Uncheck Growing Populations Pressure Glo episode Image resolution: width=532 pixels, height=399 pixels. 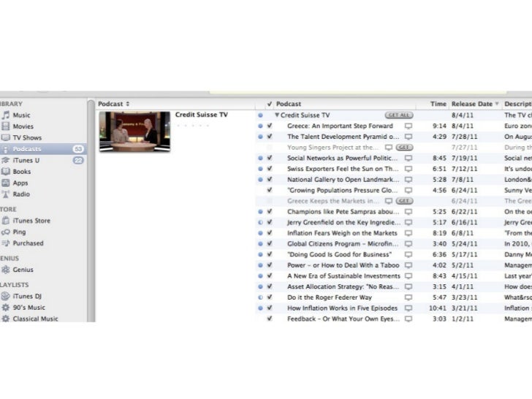coord(270,190)
